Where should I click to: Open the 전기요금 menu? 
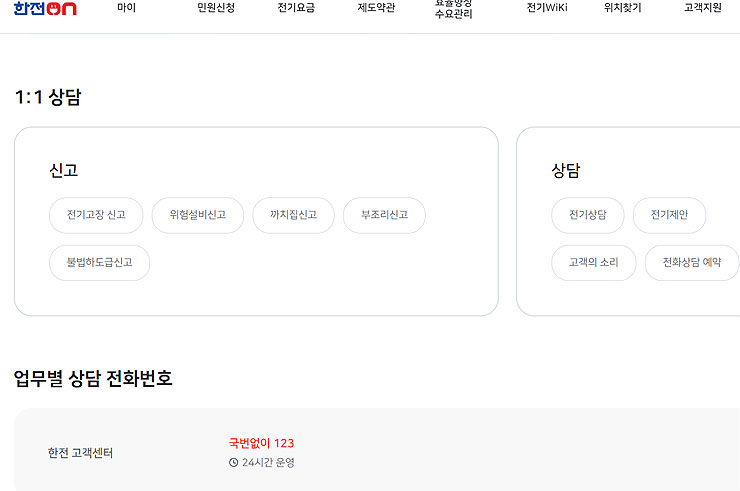pos(296,8)
